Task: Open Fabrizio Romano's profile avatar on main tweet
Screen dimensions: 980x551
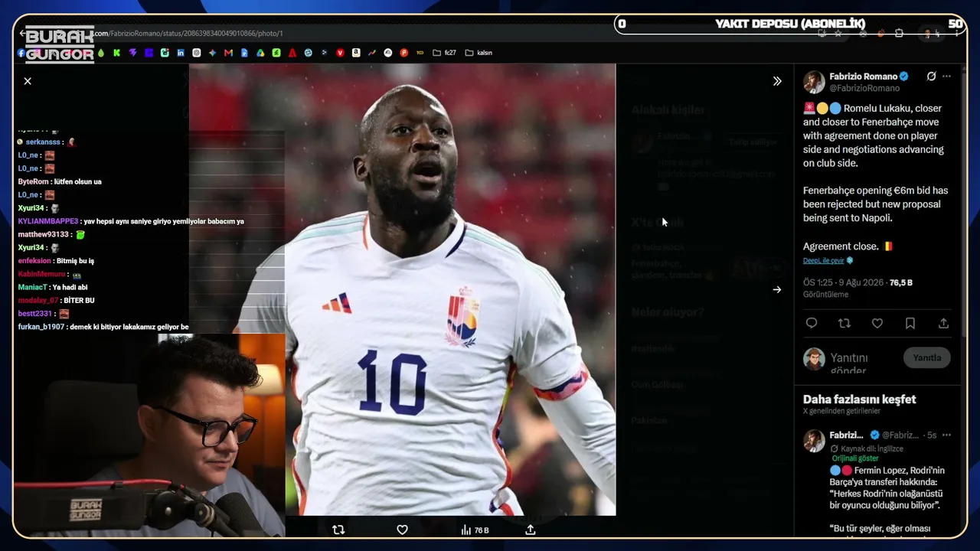Action: [x=814, y=82]
